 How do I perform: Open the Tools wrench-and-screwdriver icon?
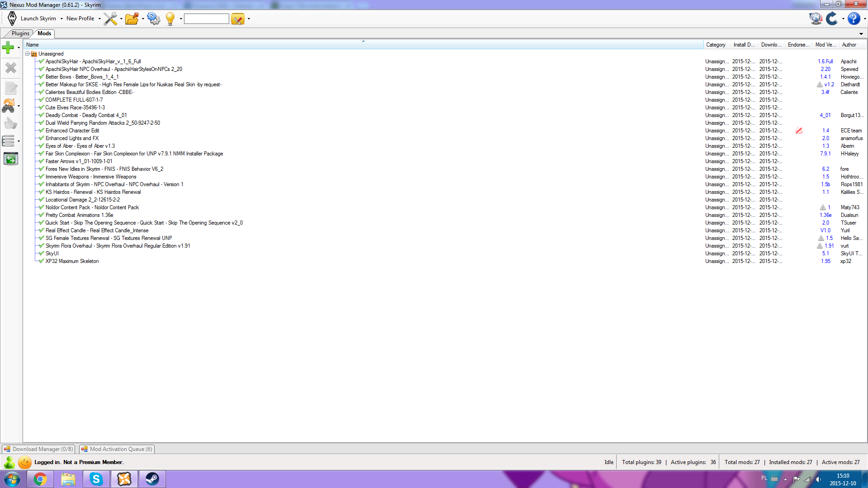[110, 19]
